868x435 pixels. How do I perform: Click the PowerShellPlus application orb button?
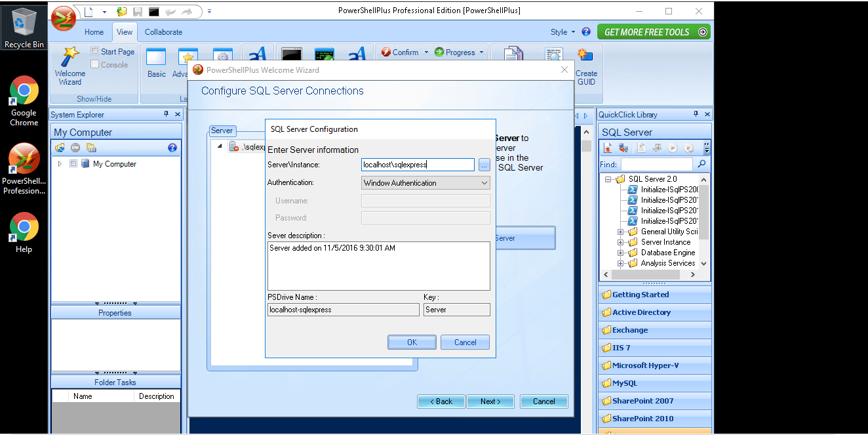(64, 18)
